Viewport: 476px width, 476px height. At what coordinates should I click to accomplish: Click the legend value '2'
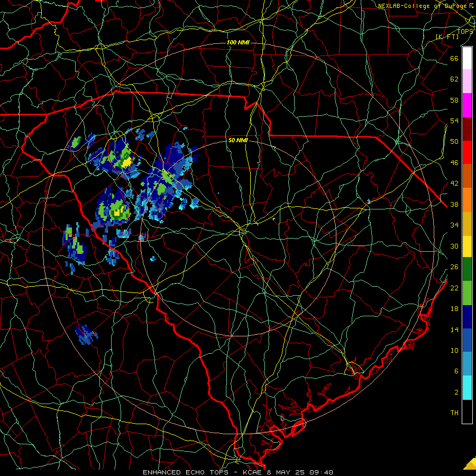click(456, 392)
